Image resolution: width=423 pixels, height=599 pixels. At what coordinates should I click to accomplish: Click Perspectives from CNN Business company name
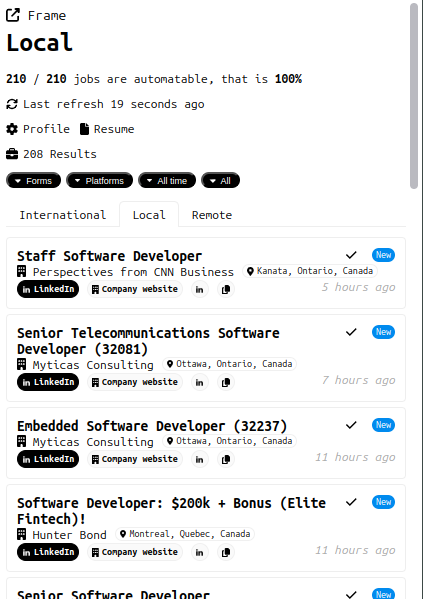click(133, 272)
